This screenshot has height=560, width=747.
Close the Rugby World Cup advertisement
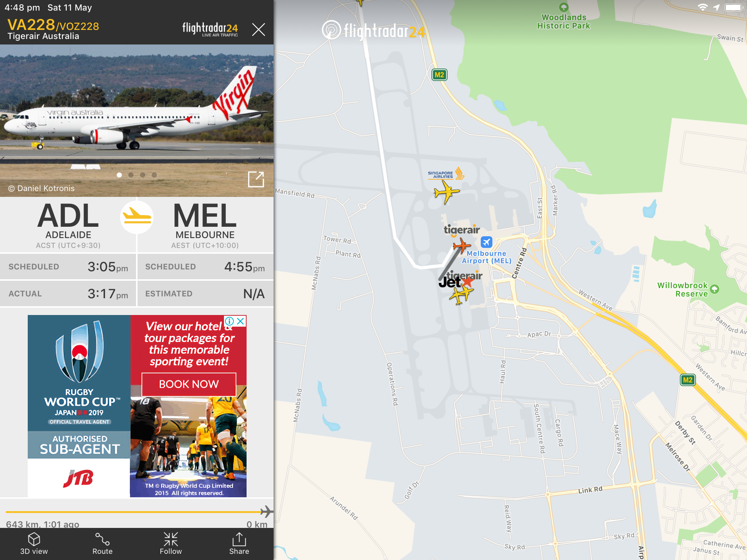point(241,321)
